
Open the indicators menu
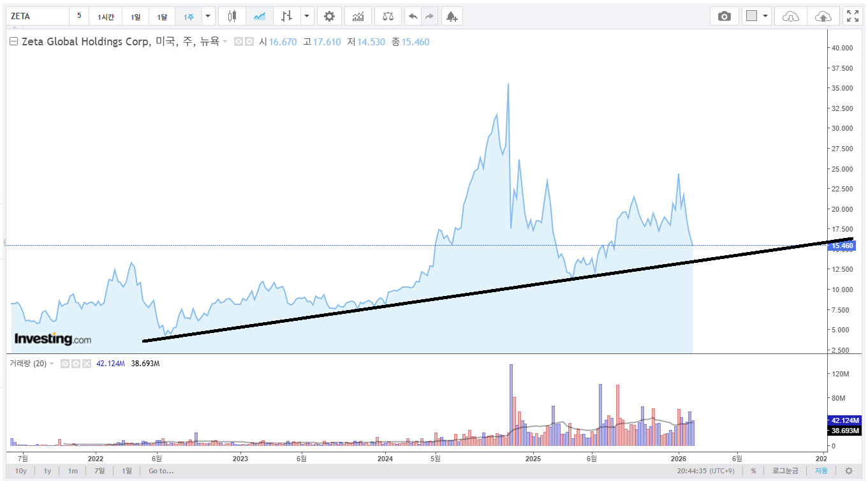358,17
